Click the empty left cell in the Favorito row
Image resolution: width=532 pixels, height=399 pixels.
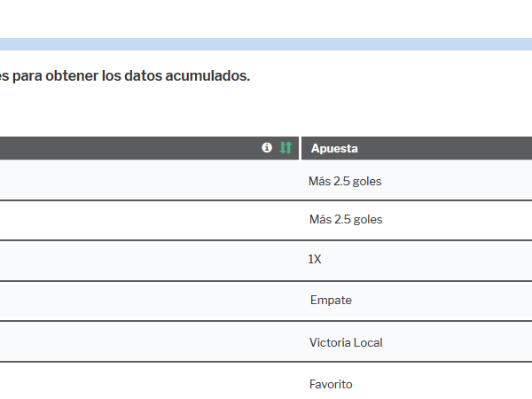click(x=149, y=381)
